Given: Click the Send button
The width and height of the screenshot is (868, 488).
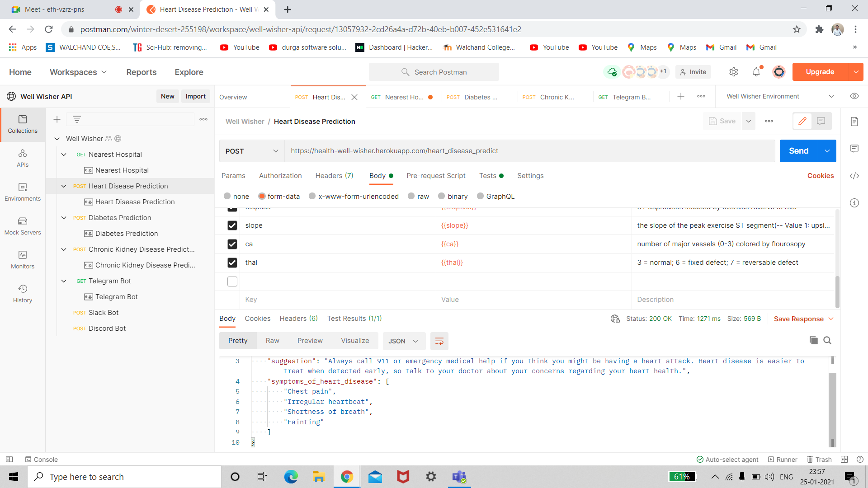Looking at the screenshot, I should coord(798,151).
